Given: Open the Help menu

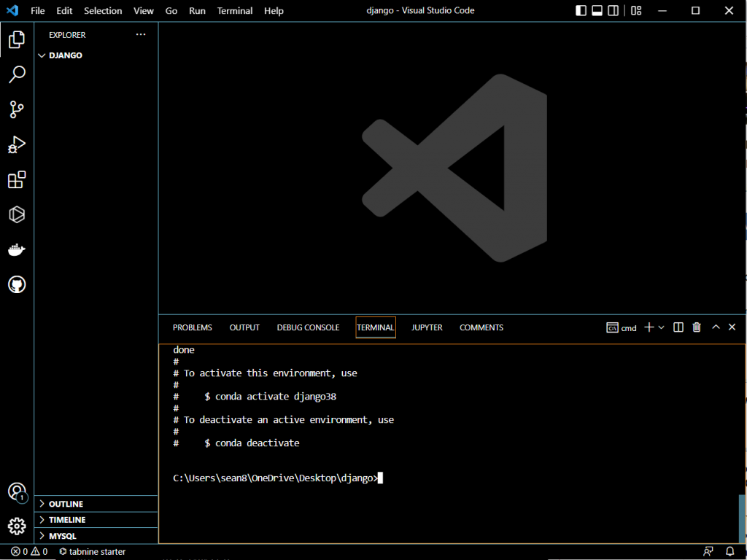Looking at the screenshot, I should 274,10.
